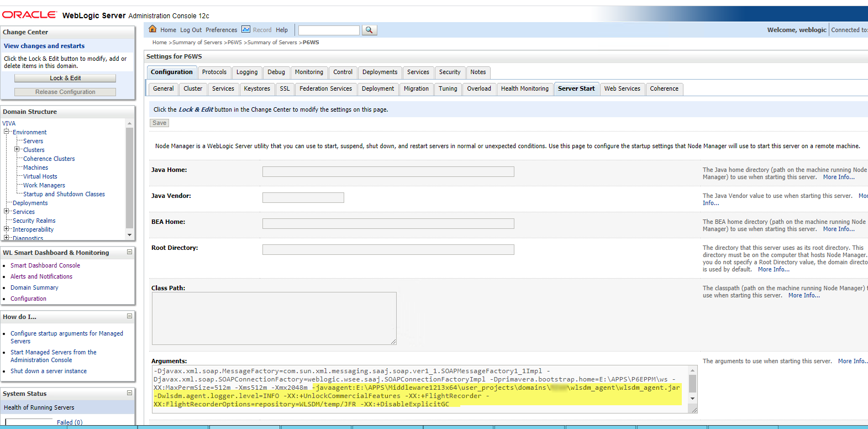The height and width of the screenshot is (429, 868).
Task: Click the toolbar search input field
Action: click(x=329, y=30)
